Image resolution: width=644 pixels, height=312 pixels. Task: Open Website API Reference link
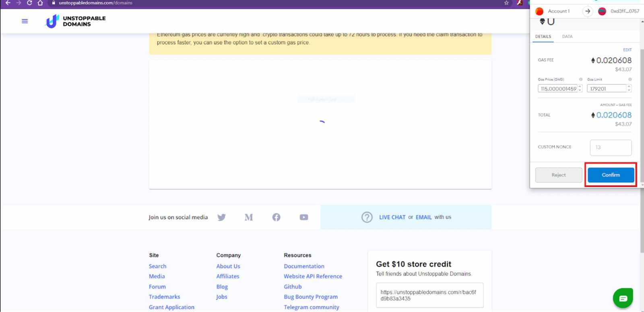pyautogui.click(x=313, y=276)
